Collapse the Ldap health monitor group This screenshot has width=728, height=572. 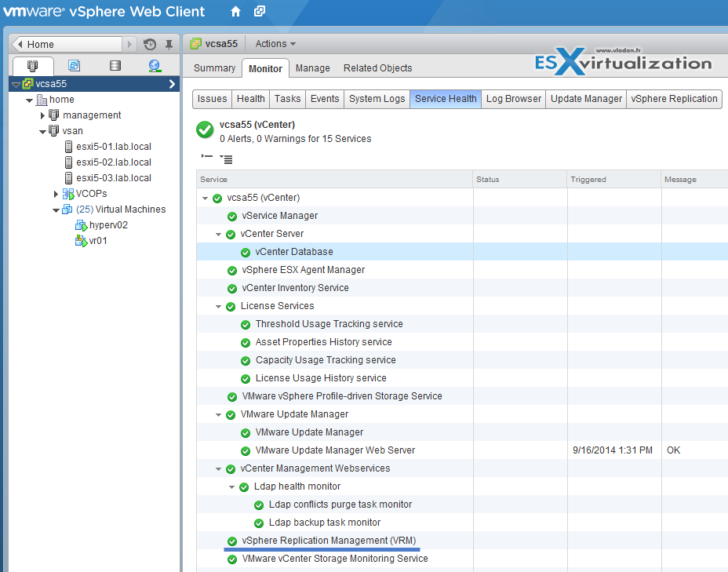coord(231,487)
